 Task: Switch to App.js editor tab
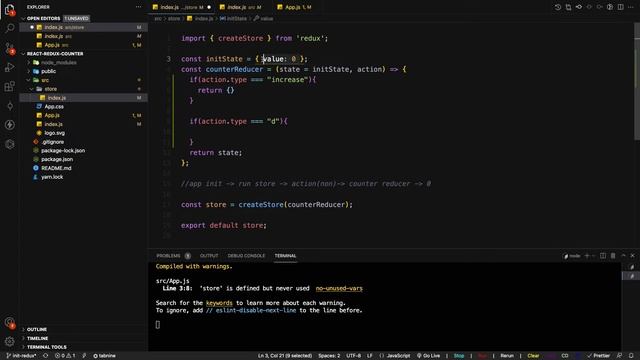pyautogui.click(x=296, y=7)
